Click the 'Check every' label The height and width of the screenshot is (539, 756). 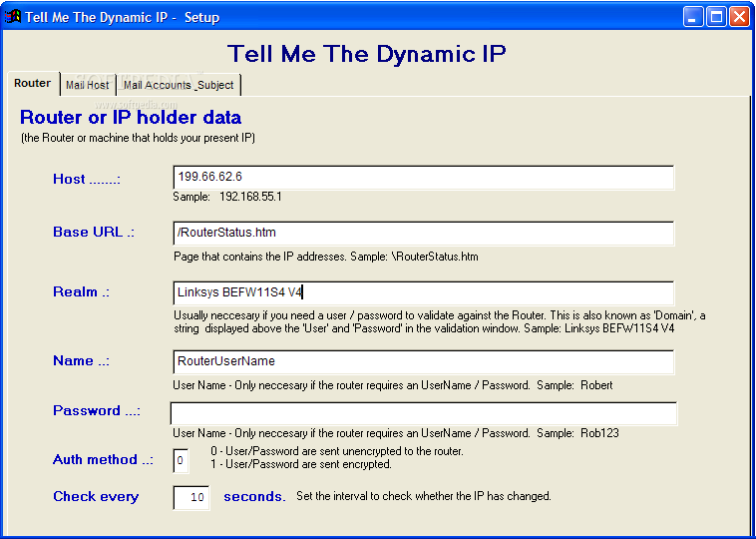(x=96, y=496)
